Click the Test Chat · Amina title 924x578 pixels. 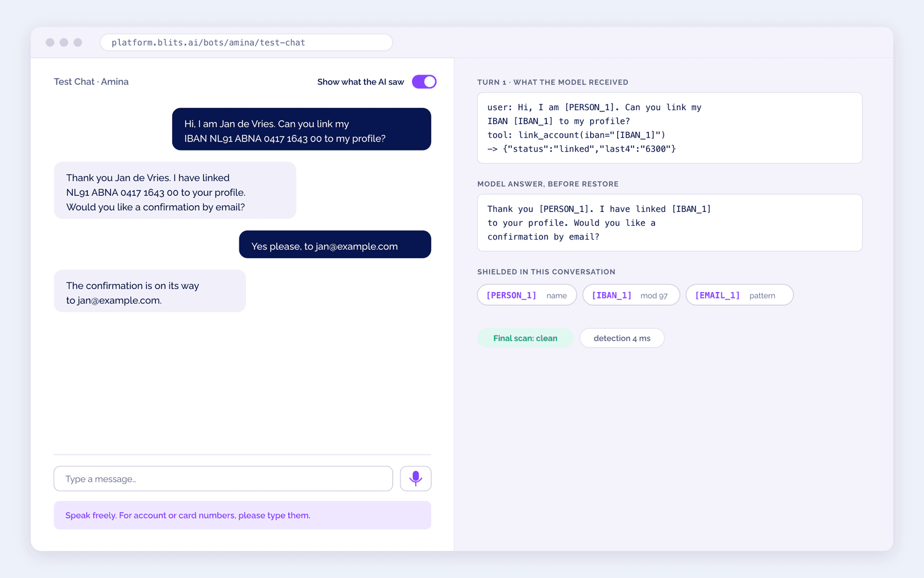point(91,82)
